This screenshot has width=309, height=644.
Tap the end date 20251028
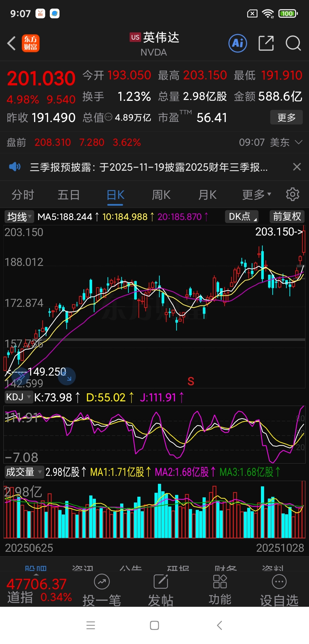(280, 548)
